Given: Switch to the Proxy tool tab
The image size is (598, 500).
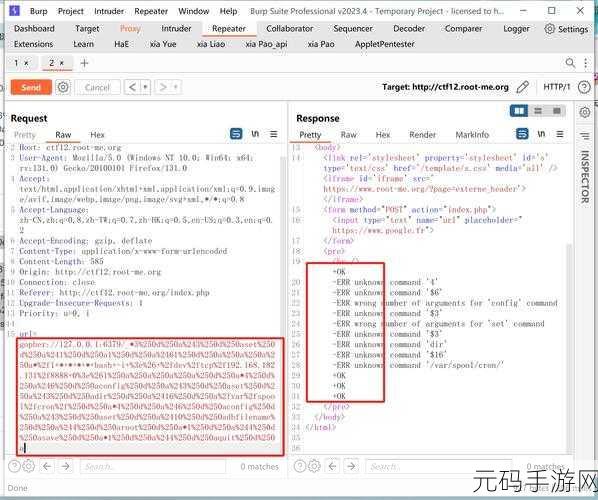Looking at the screenshot, I should (x=130, y=29).
